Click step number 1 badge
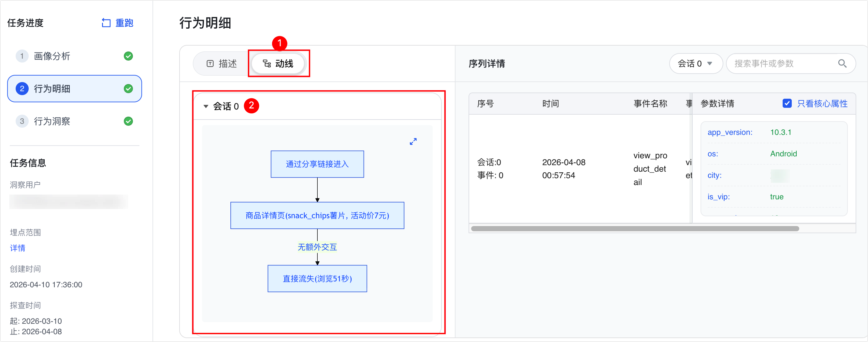The width and height of the screenshot is (868, 342). 22,56
